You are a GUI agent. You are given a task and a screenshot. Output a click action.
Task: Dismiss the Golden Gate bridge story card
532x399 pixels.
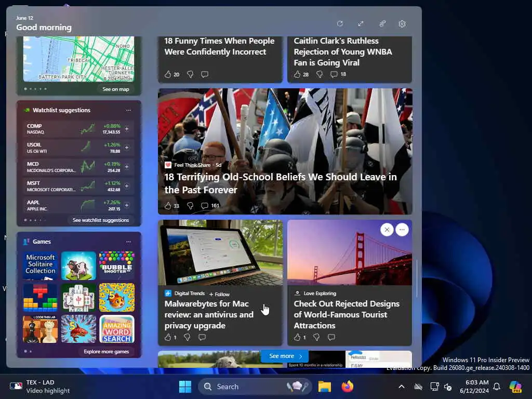tap(387, 230)
